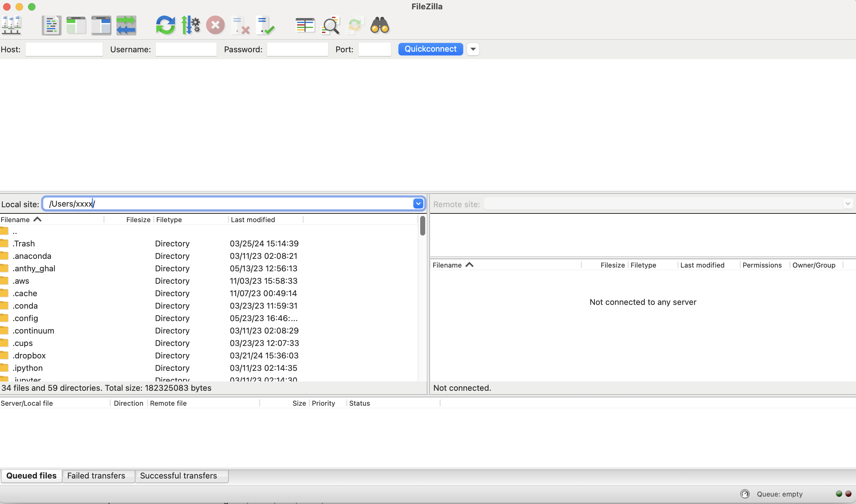Toggle remote directory tree display
The width and height of the screenshot is (856, 504).
pos(101,26)
